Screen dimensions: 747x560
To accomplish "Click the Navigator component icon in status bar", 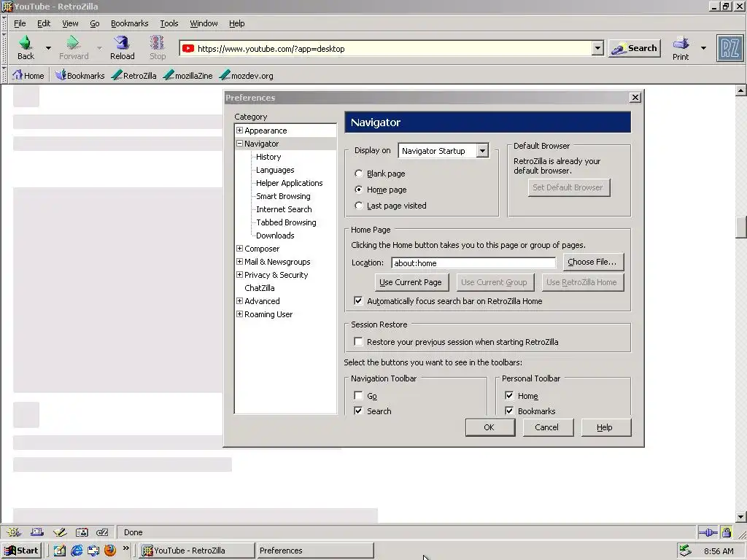I will 13,532.
